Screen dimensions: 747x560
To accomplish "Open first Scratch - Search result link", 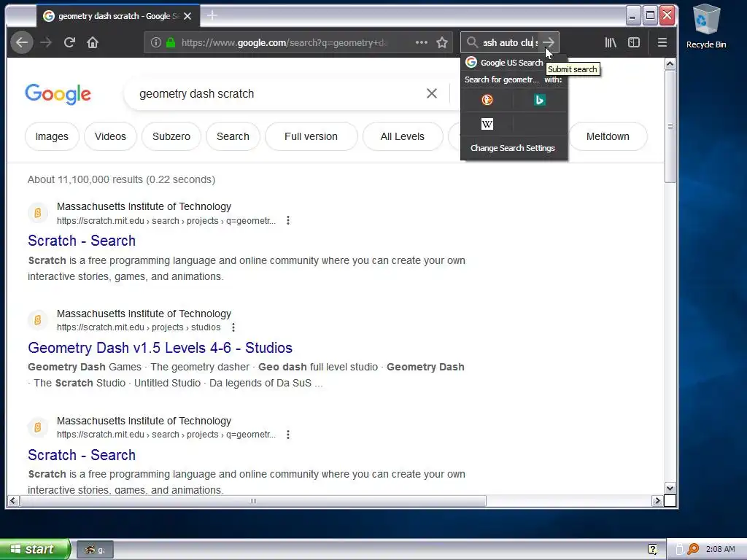I will click(x=82, y=241).
